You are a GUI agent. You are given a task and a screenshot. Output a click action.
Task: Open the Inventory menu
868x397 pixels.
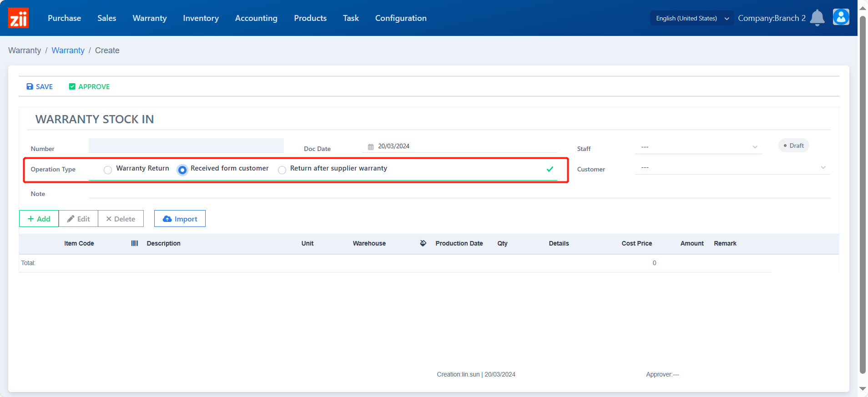click(x=201, y=18)
